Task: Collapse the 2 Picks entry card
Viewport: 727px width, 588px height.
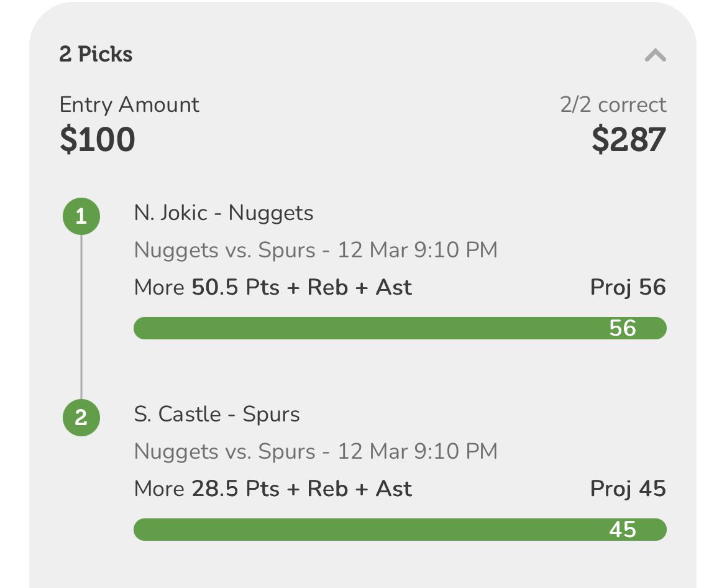Action: point(655,56)
